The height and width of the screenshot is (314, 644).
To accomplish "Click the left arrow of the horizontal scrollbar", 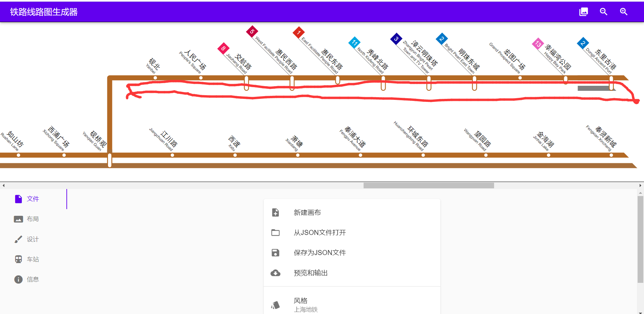I will tap(3, 185).
